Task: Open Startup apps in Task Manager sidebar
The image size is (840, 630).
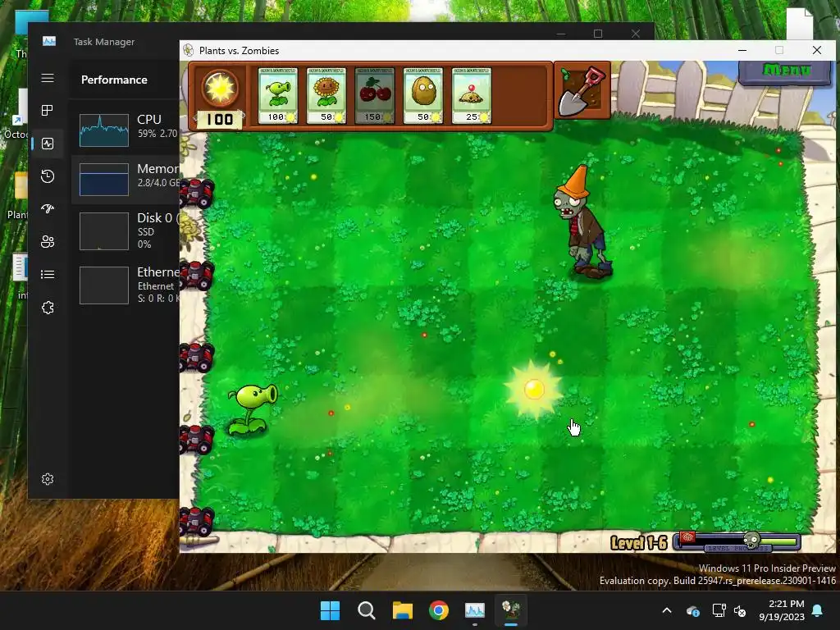Action: pos(48,209)
